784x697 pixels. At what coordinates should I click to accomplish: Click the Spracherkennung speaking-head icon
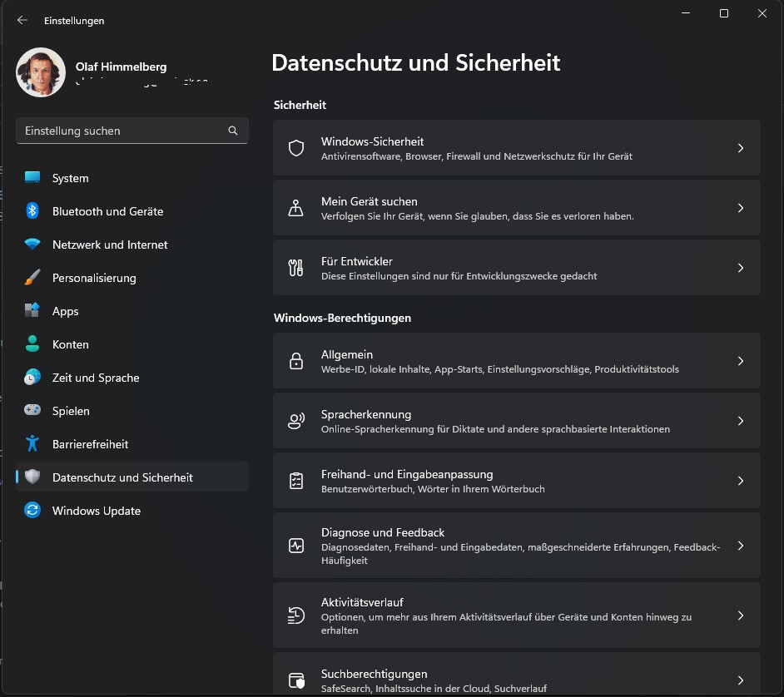(x=296, y=421)
